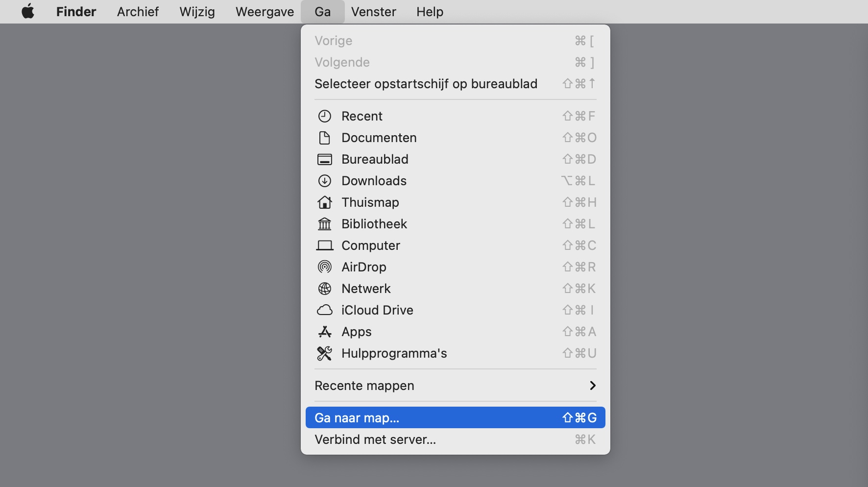868x487 pixels.
Task: Open the Wijzig menu
Action: 197,12
